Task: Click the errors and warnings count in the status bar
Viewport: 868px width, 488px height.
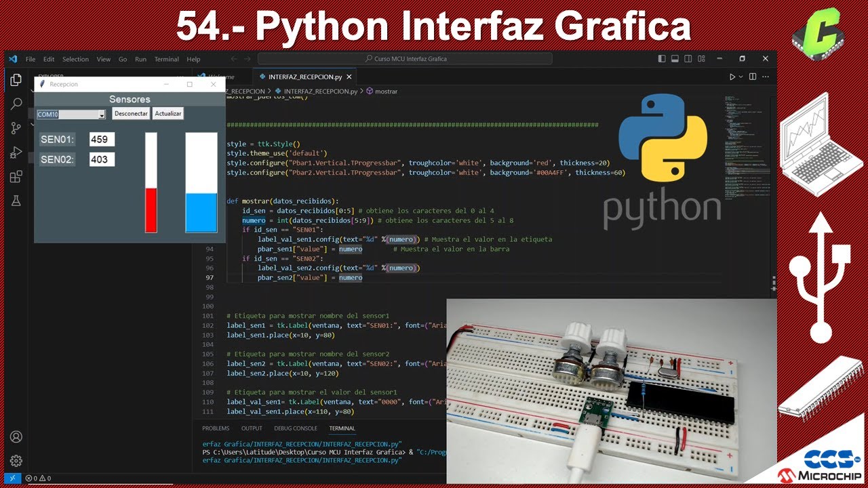Action: pyautogui.click(x=39, y=478)
